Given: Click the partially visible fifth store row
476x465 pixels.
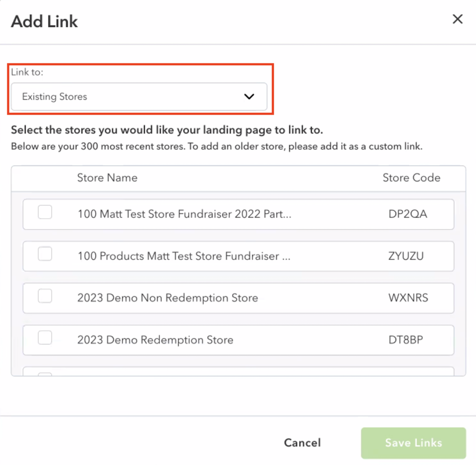Looking at the screenshot, I should point(238,371).
